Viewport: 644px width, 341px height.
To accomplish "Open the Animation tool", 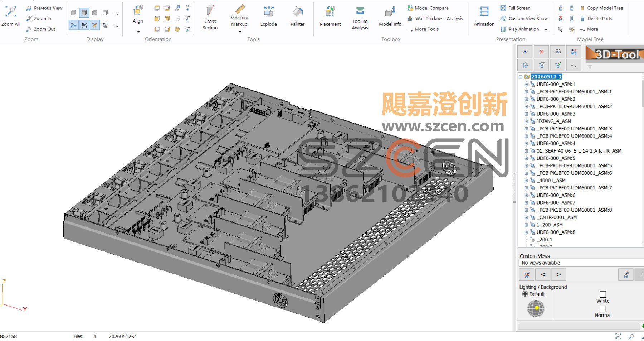I will point(484,16).
